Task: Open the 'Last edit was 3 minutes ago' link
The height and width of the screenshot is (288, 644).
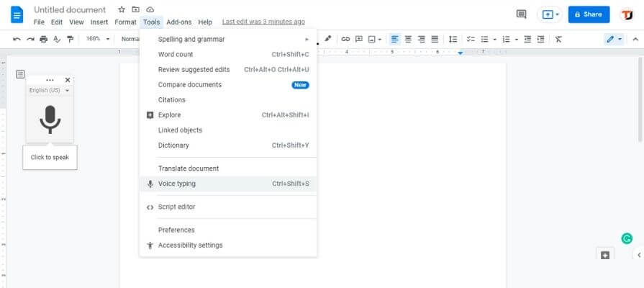Action: click(263, 22)
